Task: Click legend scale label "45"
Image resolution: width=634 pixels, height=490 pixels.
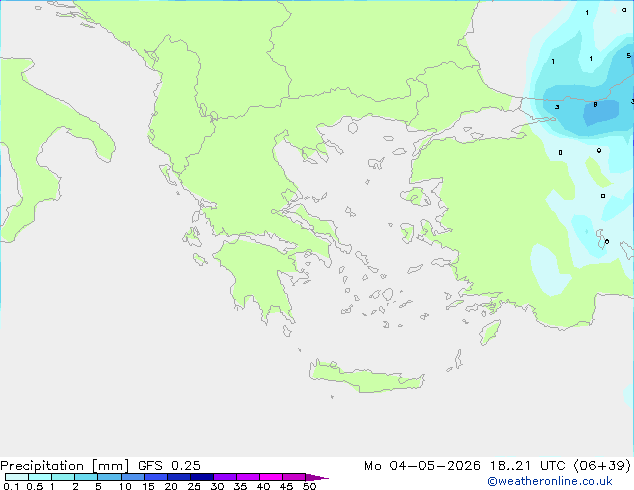Action: 286,486
